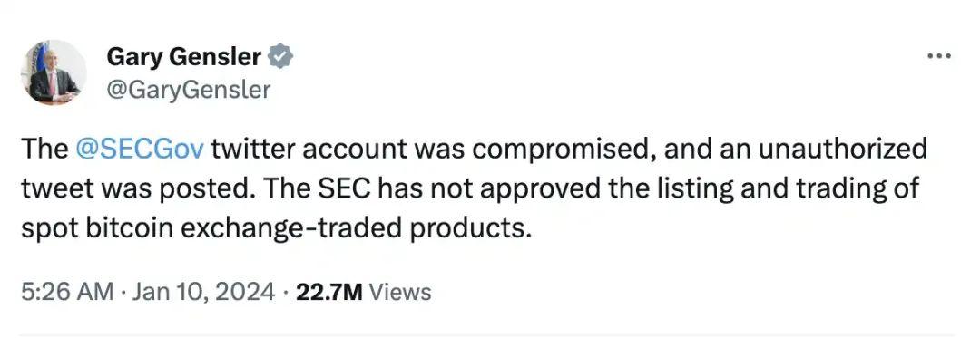Click the first word The in tweet

pos(44,150)
